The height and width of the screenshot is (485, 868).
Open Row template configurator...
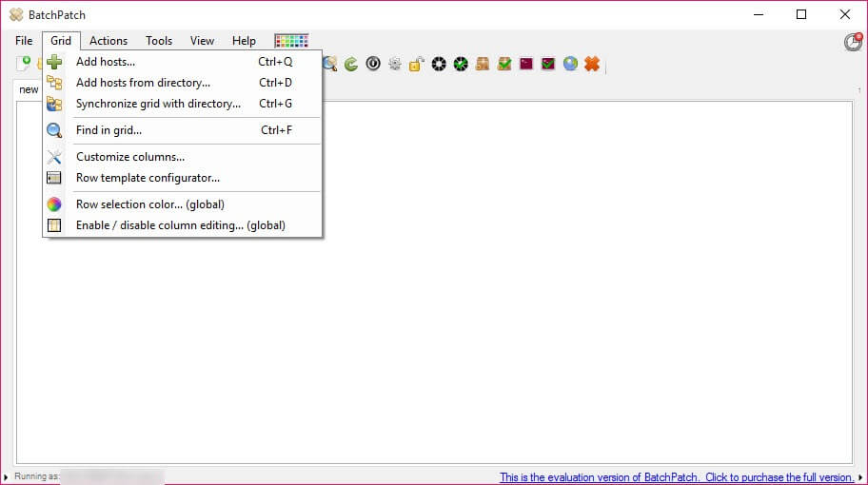(x=183, y=178)
